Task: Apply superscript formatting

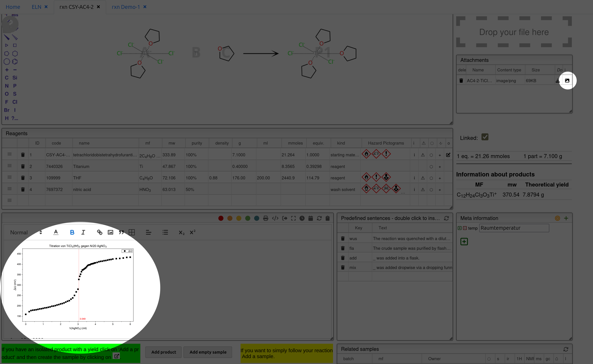Action: click(x=193, y=232)
